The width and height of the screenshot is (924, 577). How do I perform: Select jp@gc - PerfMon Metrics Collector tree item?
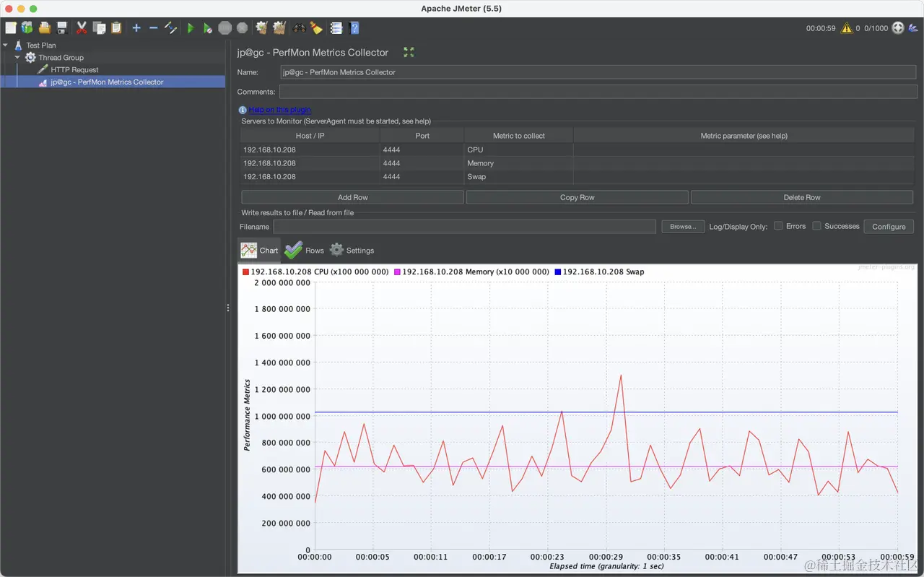coord(107,82)
